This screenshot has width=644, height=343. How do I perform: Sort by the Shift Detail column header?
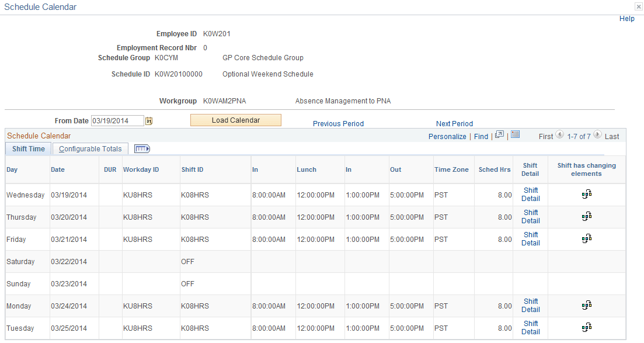[530, 169]
